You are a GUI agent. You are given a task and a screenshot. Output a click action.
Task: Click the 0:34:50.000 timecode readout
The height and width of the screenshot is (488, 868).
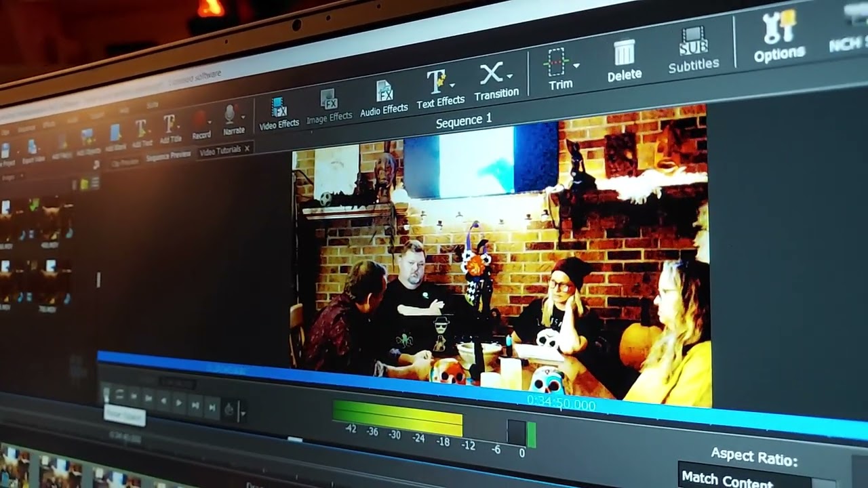(561, 404)
